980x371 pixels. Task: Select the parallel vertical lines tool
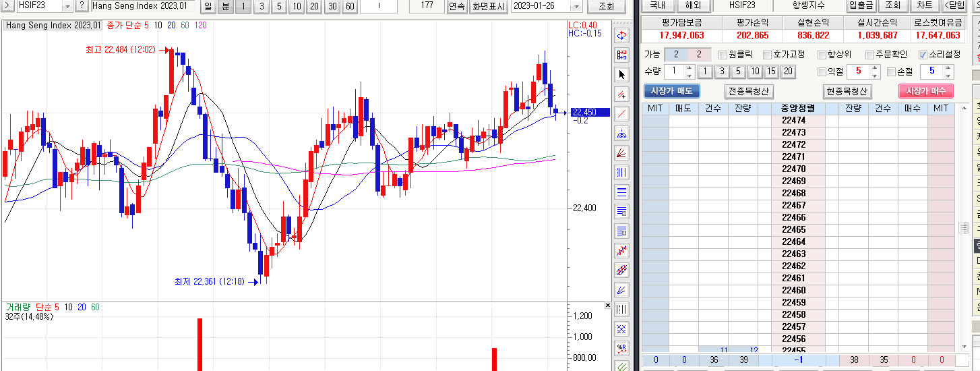click(x=621, y=172)
